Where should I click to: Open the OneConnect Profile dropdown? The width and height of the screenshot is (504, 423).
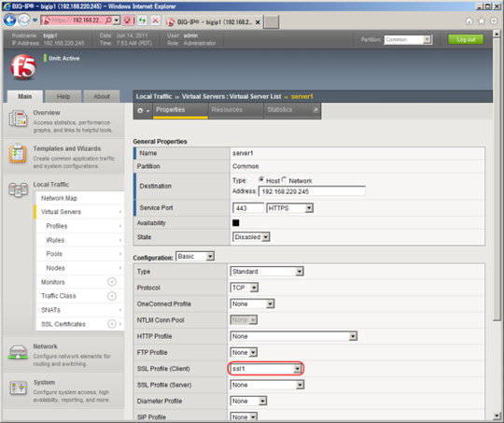252,303
